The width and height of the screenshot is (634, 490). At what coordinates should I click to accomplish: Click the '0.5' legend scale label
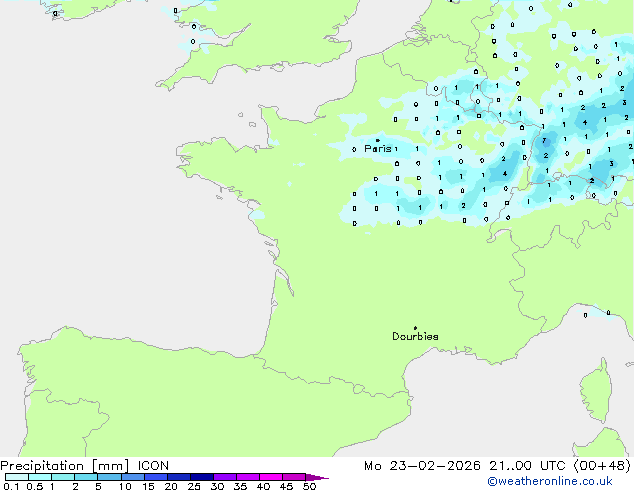point(35,486)
